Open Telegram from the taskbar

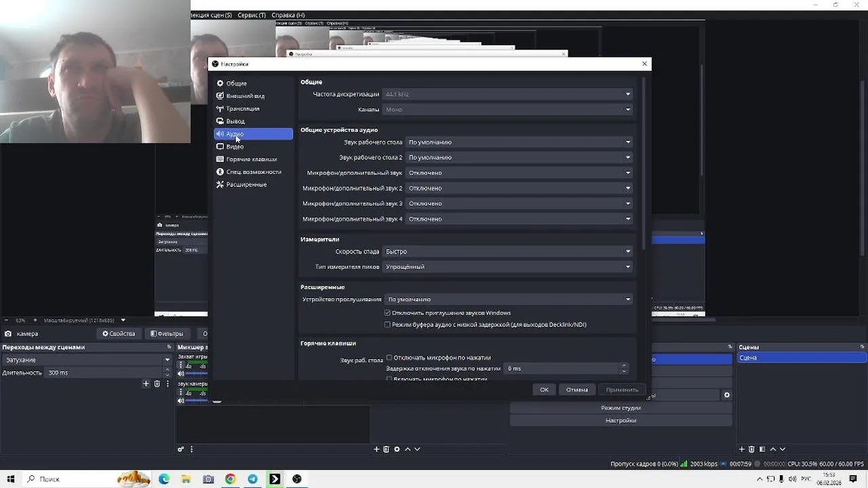pyautogui.click(x=252, y=479)
